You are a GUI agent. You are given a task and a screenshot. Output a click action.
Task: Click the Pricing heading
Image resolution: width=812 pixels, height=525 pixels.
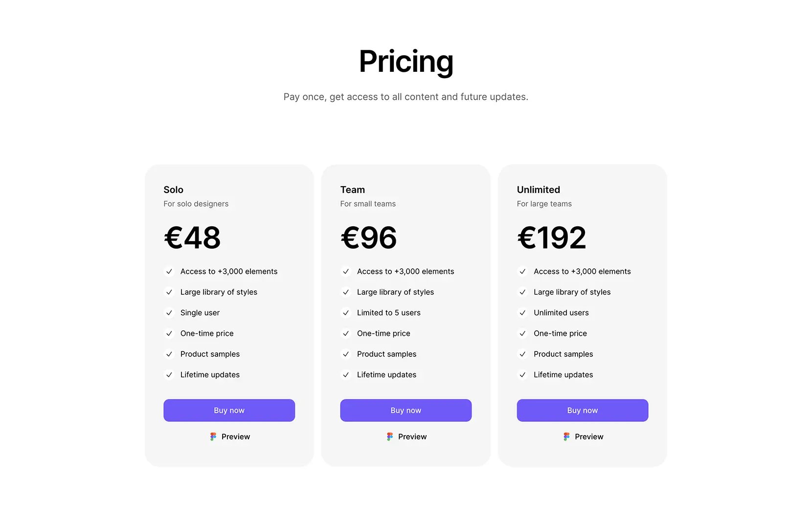[406, 62]
